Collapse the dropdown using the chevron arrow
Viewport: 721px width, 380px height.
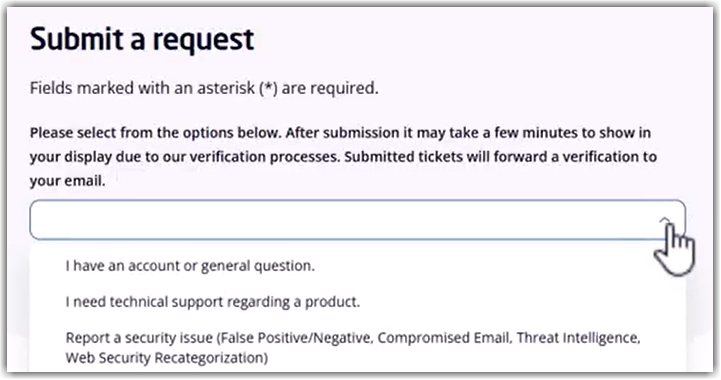point(665,220)
